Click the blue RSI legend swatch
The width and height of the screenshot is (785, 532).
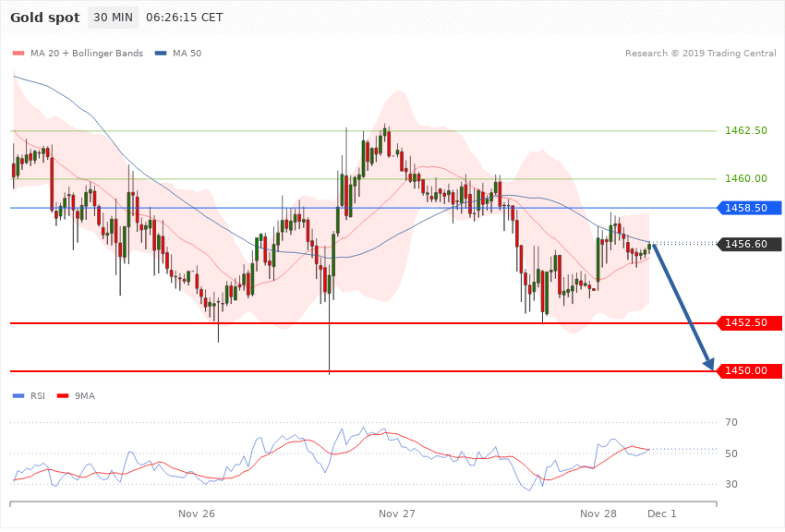[18, 396]
